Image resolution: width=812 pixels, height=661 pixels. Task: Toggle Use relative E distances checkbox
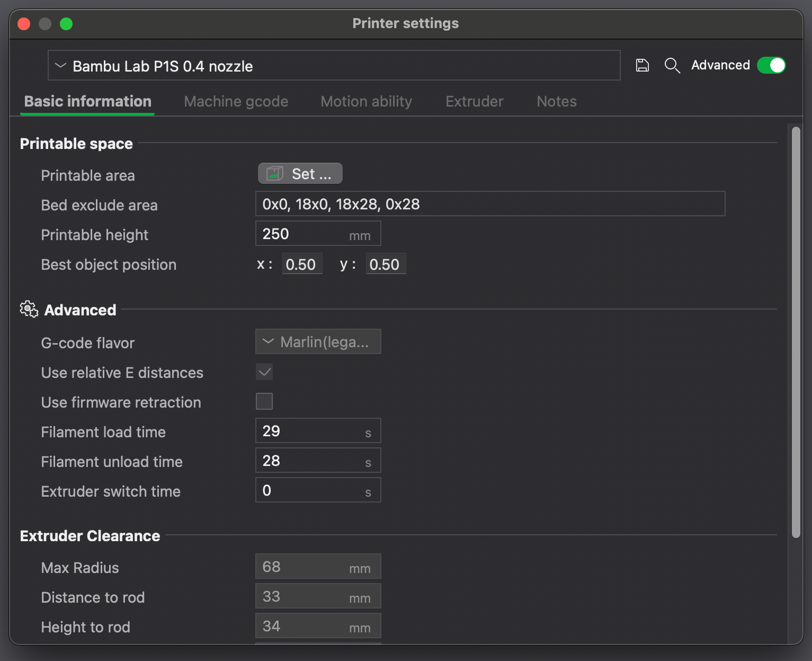264,372
